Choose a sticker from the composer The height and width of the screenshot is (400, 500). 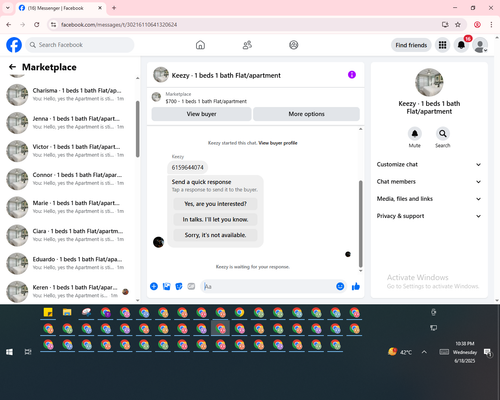click(x=179, y=286)
